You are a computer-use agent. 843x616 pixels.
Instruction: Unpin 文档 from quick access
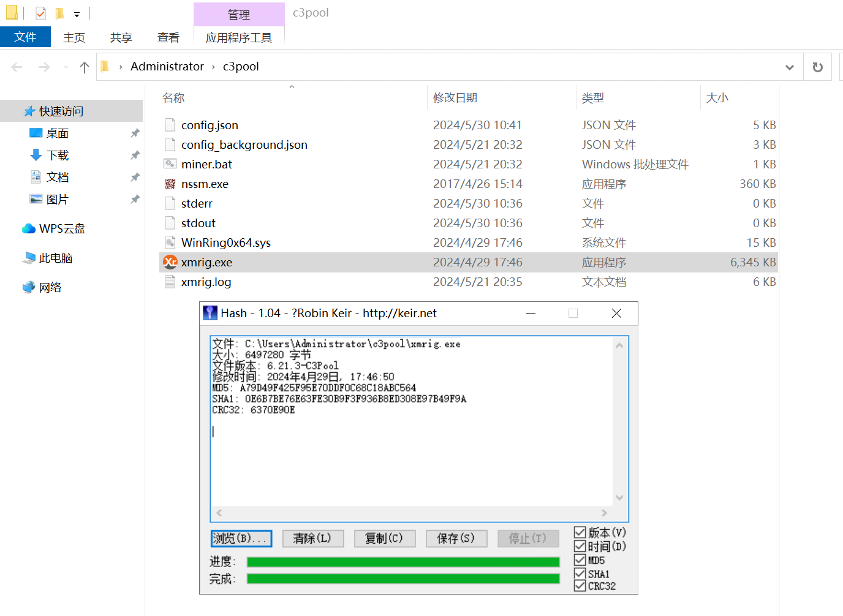[135, 177]
